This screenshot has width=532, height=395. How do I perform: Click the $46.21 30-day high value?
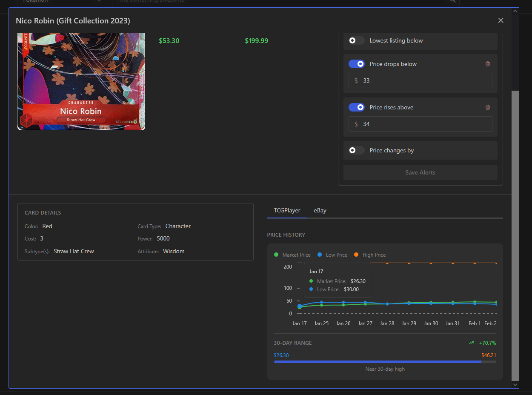tap(489, 355)
